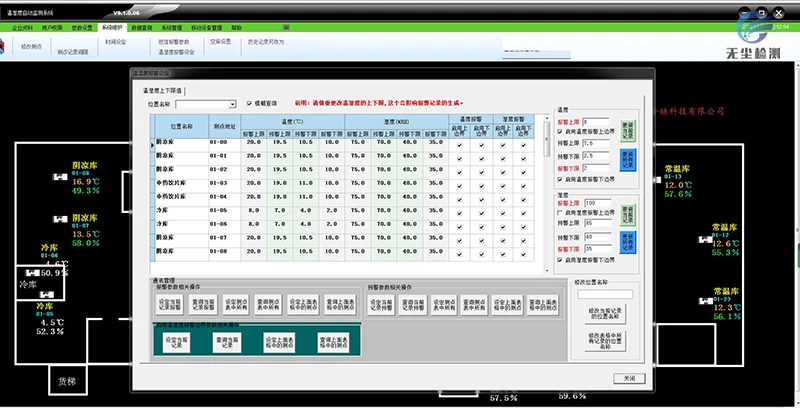Click the sensor marker beside 阴凉库 01-08
This screenshot has width=800, height=408.
(x=58, y=178)
